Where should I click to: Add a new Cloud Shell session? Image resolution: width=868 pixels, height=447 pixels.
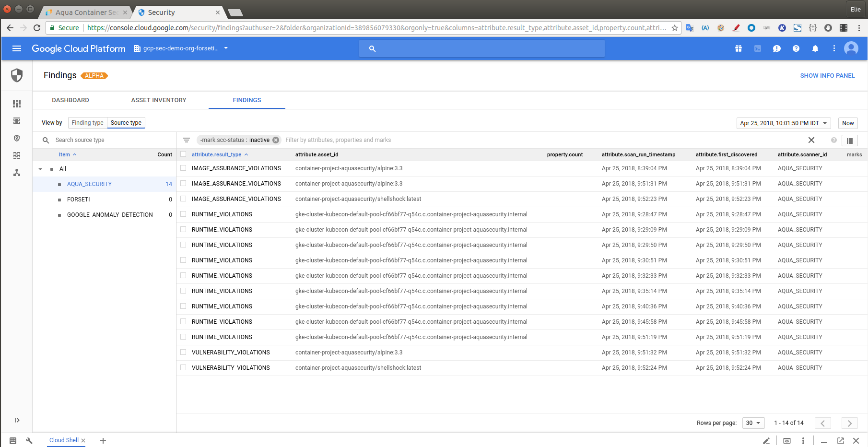(103, 441)
